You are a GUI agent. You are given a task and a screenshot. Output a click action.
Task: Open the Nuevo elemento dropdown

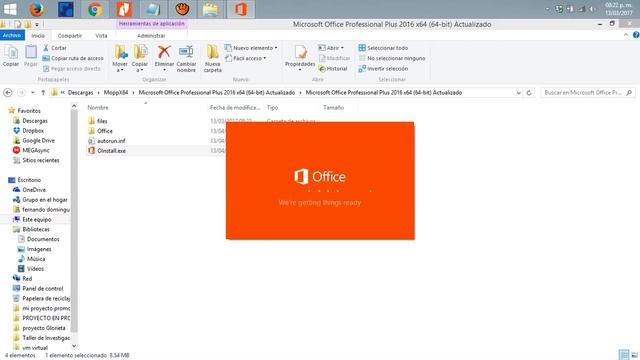point(251,48)
